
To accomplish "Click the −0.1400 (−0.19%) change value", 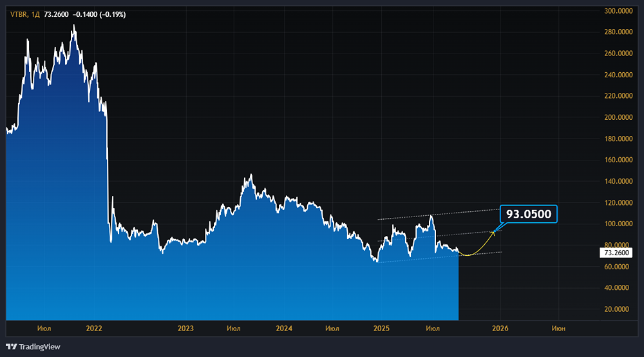I will coord(99,14).
